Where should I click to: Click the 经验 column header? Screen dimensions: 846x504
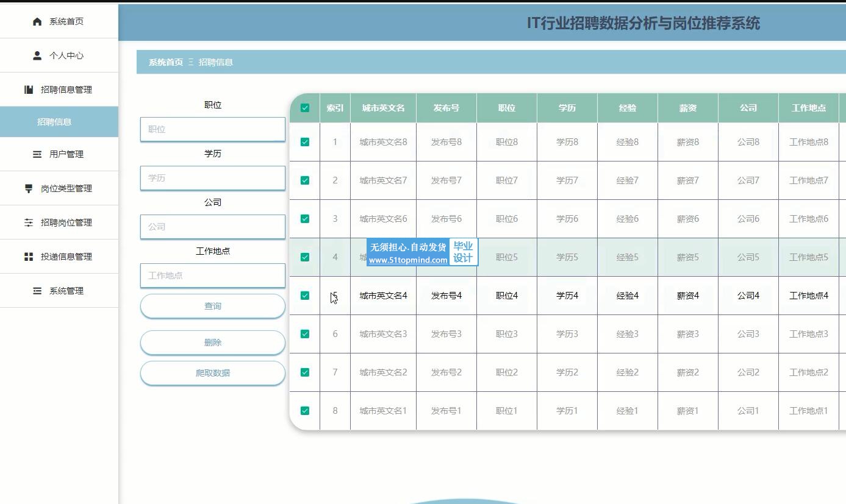pyautogui.click(x=628, y=108)
